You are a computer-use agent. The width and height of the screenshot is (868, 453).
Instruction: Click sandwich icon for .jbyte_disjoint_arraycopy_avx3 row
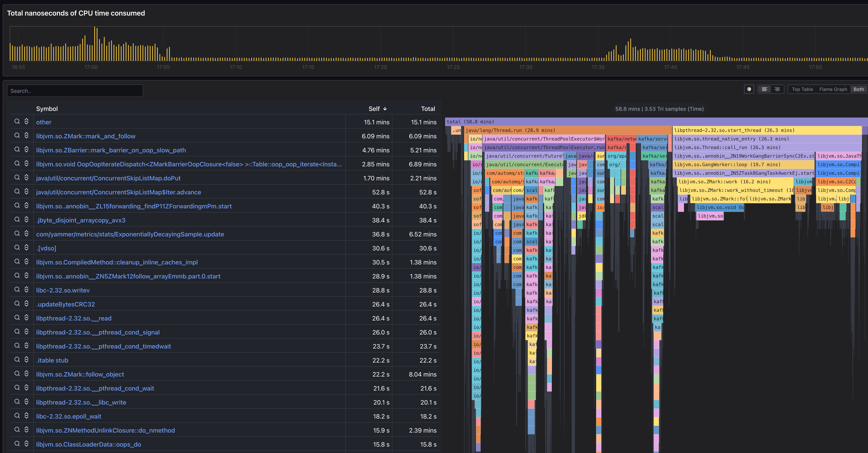26,220
